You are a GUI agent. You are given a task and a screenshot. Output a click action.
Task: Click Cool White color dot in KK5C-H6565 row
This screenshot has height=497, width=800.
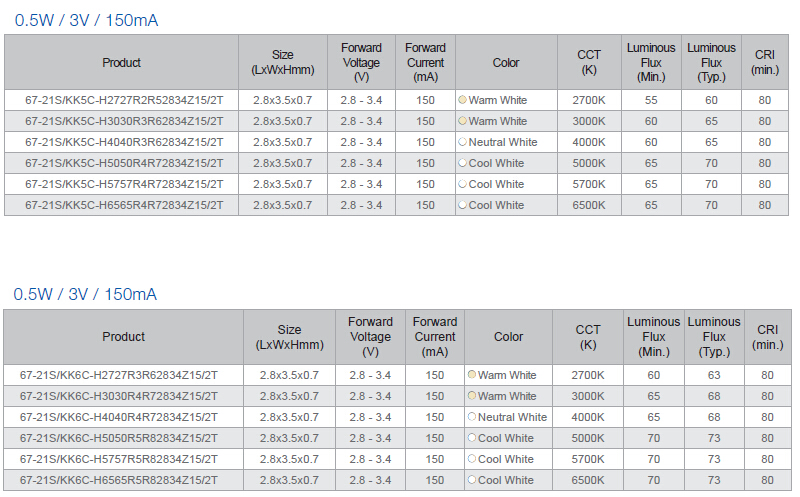coord(462,205)
